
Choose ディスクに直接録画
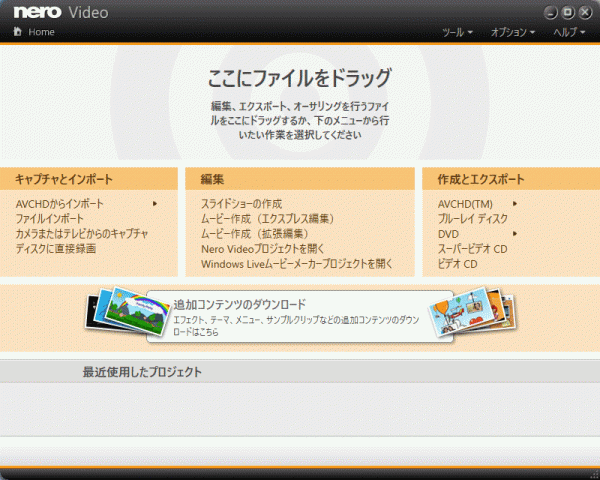pyautogui.click(x=56, y=249)
